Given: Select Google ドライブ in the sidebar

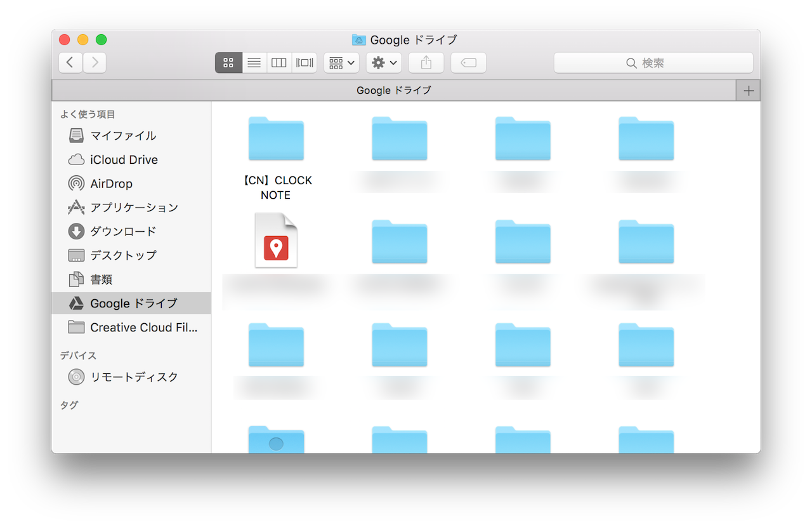Looking at the screenshot, I should [x=131, y=304].
